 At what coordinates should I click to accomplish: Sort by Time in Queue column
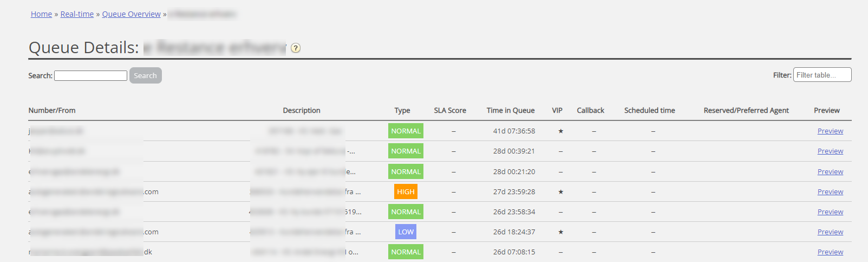click(x=510, y=111)
